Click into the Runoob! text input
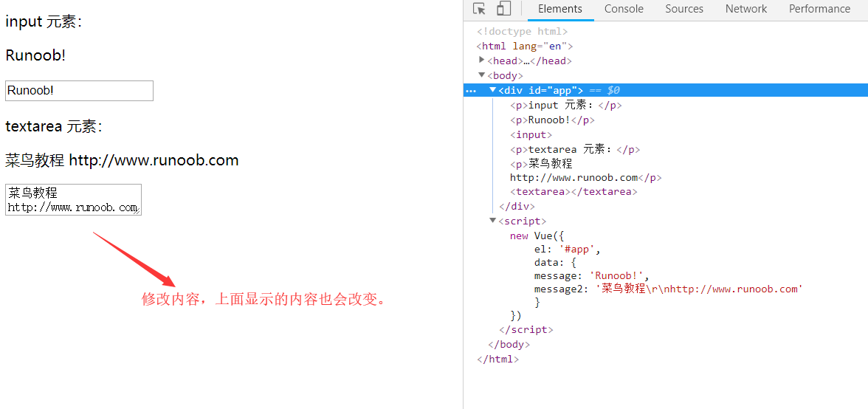The height and width of the screenshot is (409, 868). pos(79,91)
